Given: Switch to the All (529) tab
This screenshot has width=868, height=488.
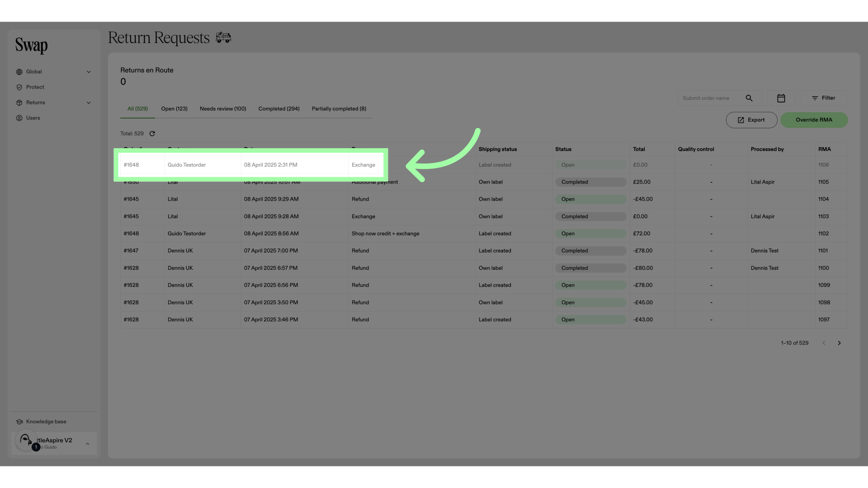Looking at the screenshot, I should 137,109.
